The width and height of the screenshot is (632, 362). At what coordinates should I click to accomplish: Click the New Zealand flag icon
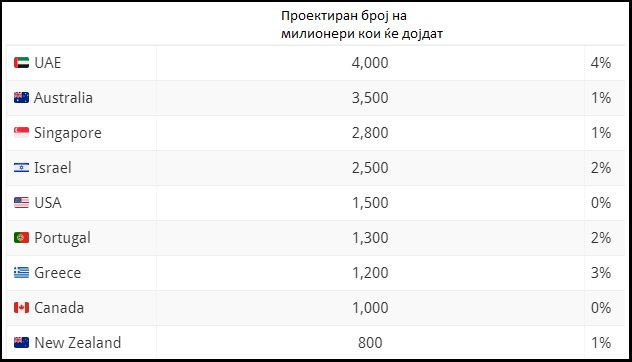(21, 343)
